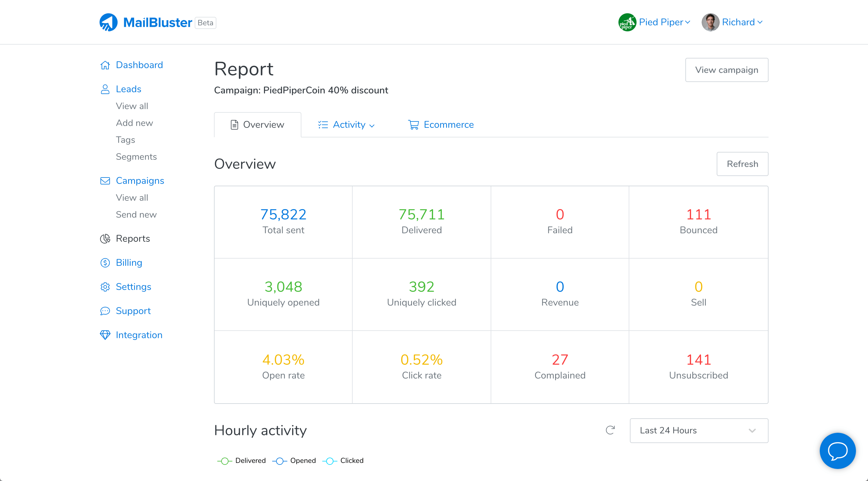
Task: Click the Settings gear icon
Action: (105, 287)
